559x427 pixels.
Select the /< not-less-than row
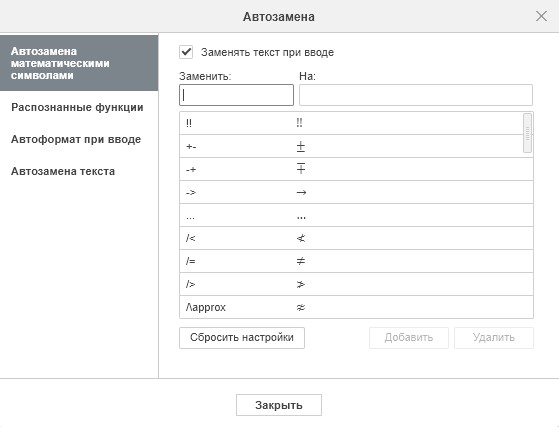pyautogui.click(x=356, y=238)
